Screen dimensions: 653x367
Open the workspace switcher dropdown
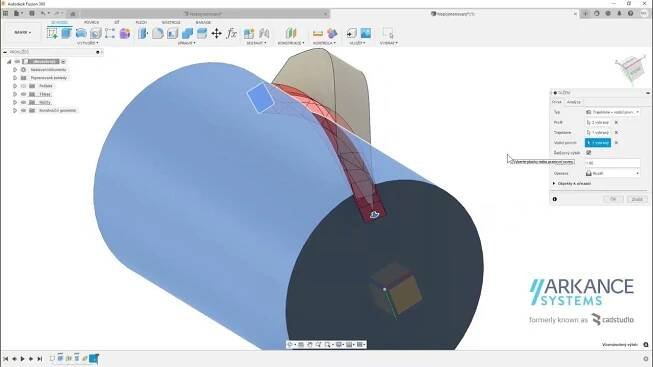[22, 32]
